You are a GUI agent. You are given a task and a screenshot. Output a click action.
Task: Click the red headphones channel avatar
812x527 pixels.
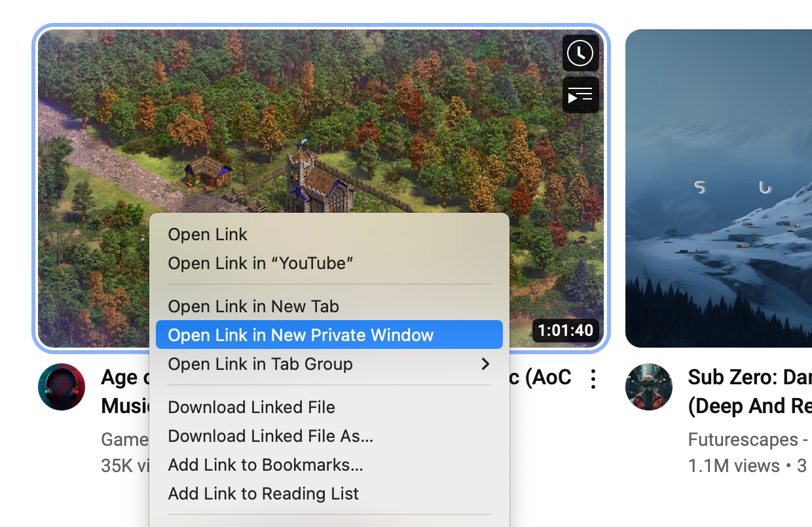tap(62, 387)
